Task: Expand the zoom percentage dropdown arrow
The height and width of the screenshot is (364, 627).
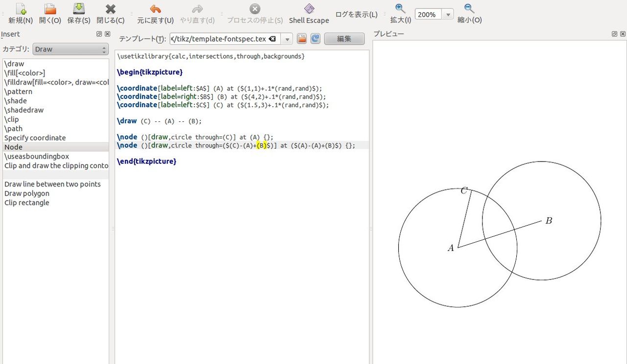Action: (448, 15)
